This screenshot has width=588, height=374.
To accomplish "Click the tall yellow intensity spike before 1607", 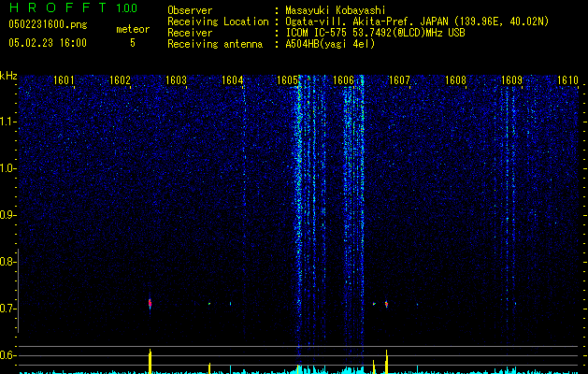I will pos(387,362).
